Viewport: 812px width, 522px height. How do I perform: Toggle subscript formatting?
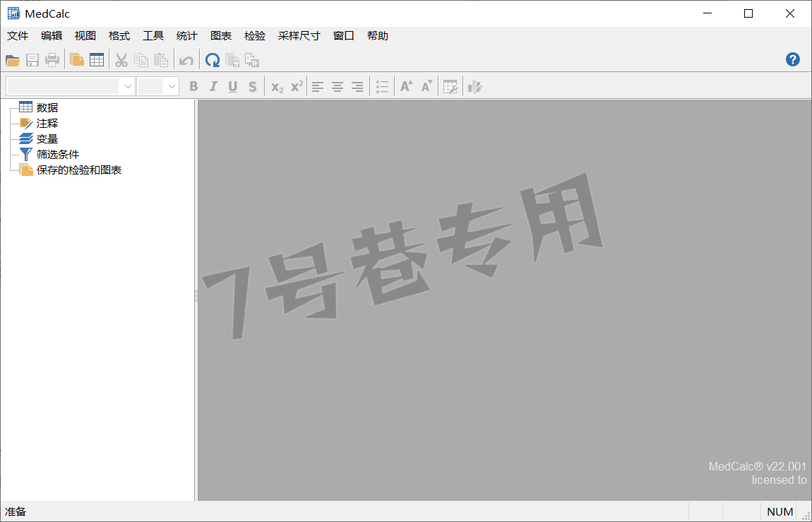coord(277,87)
